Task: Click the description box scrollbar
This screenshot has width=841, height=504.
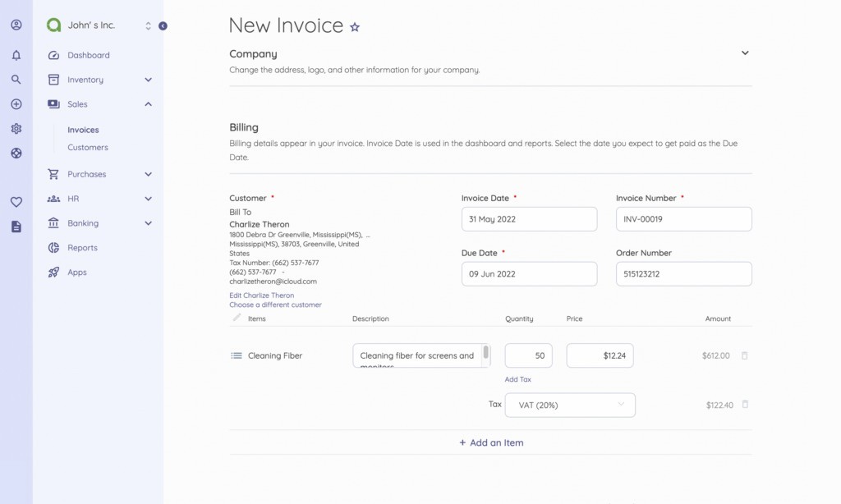Action: [x=486, y=353]
